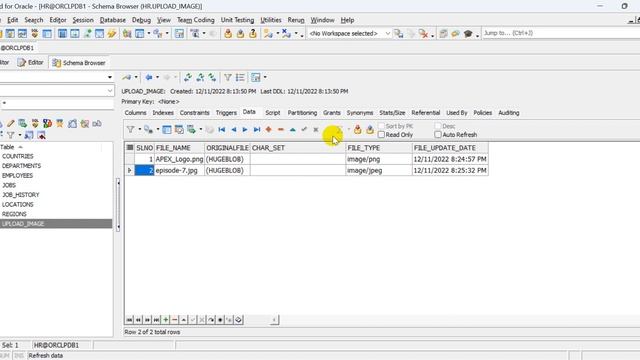Click the FILE_TYPE column header
The height and width of the screenshot is (360, 640).
pyautogui.click(x=379, y=148)
